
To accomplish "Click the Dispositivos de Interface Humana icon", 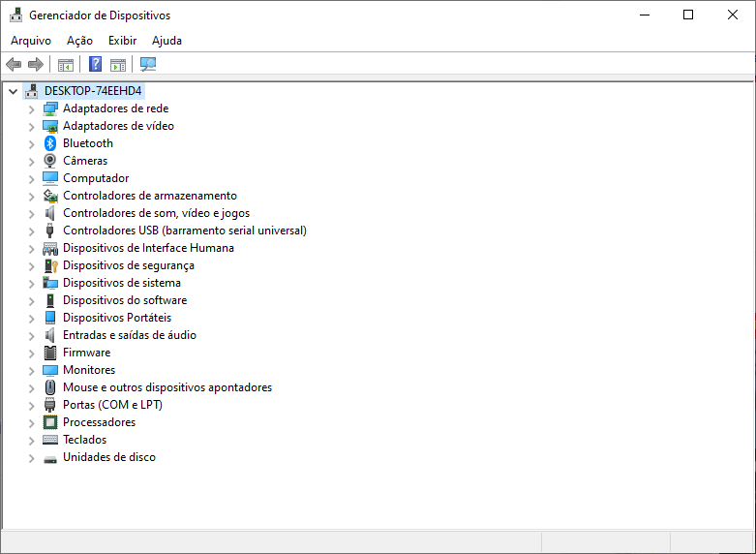I will coord(50,248).
